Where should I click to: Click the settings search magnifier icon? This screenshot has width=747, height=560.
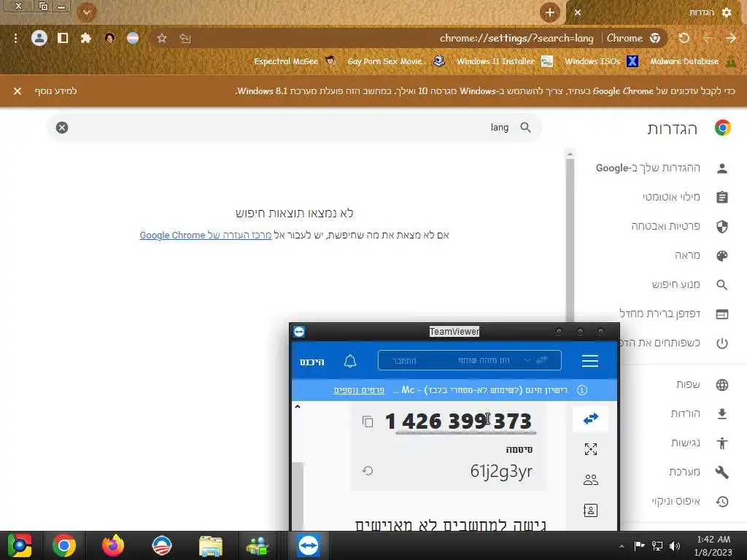click(525, 127)
